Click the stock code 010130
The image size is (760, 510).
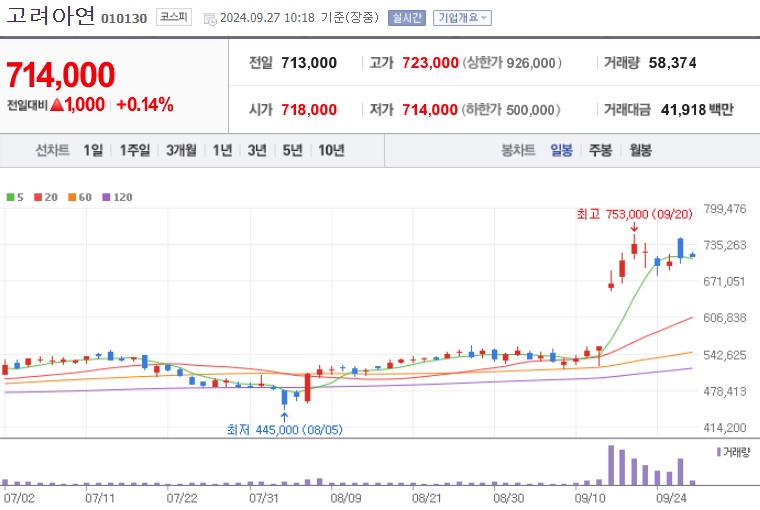click(x=124, y=18)
